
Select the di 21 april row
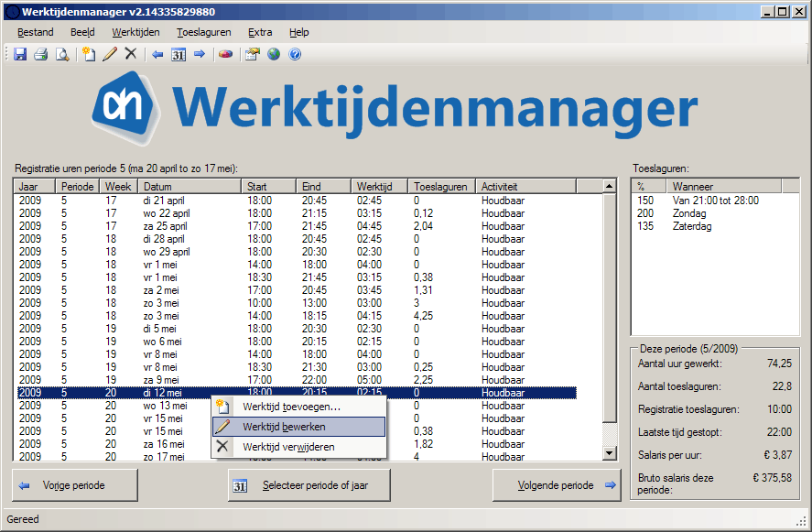pyautogui.click(x=297, y=201)
